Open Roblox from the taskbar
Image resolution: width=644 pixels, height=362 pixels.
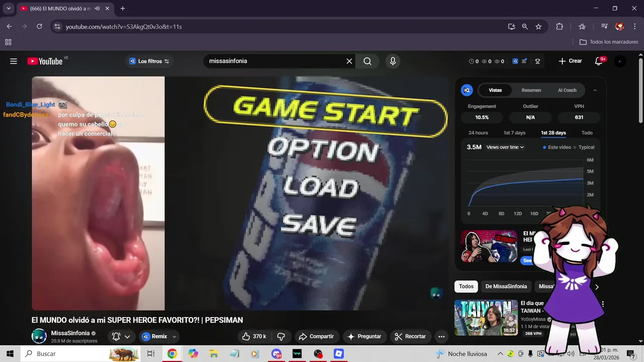tap(339, 354)
